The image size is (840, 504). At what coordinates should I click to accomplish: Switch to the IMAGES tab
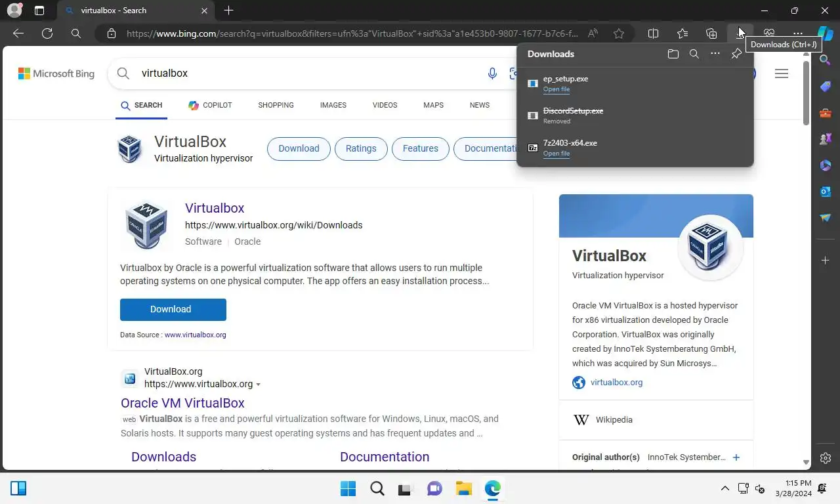333,105
